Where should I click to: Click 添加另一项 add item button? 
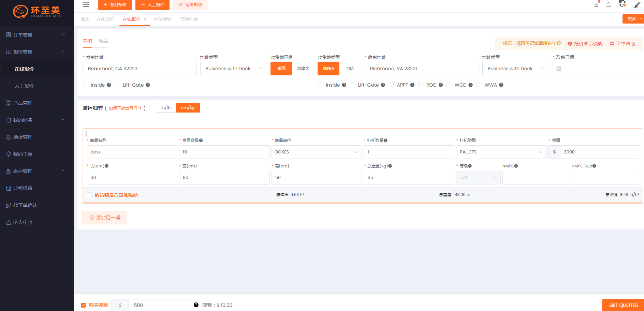(x=105, y=218)
